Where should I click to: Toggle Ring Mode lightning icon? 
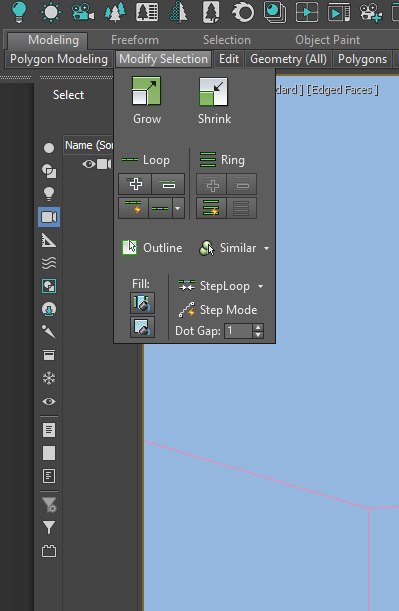tap(211, 208)
